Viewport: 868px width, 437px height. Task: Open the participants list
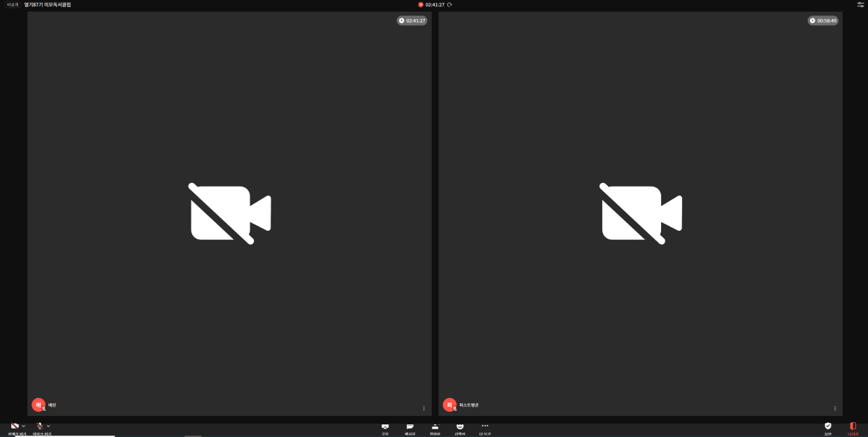[x=435, y=429]
